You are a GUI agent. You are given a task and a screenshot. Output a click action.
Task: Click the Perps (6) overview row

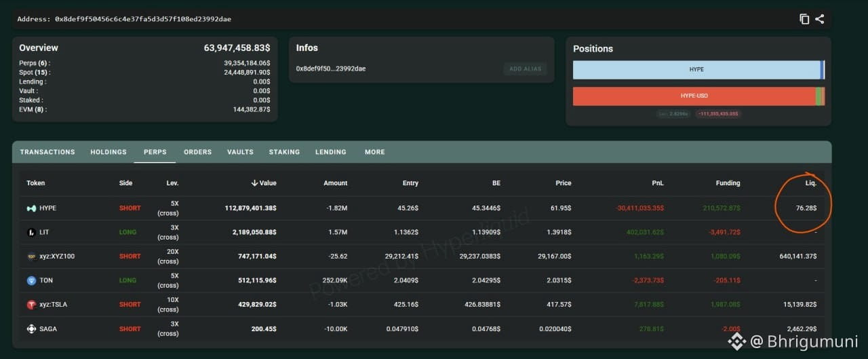[144, 63]
